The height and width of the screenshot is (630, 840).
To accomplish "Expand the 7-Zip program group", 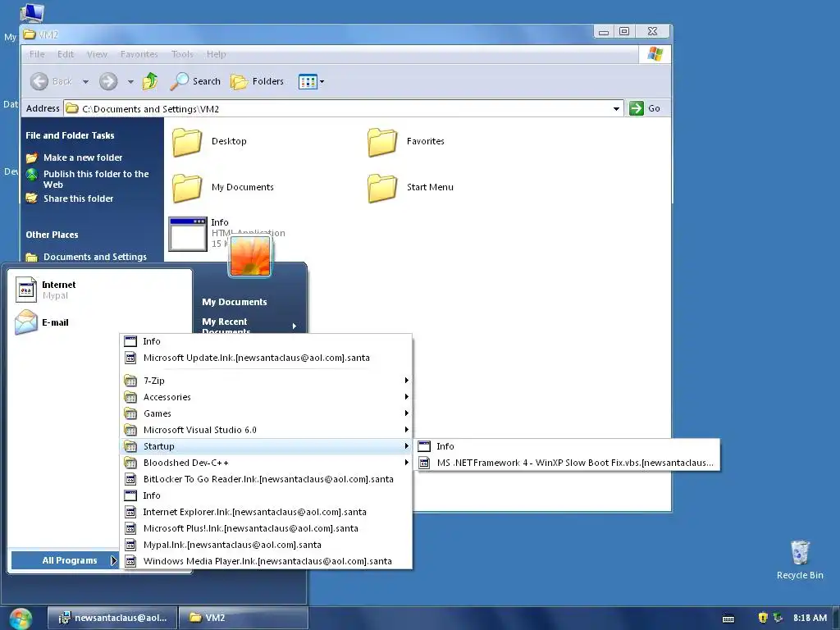I will [267, 381].
